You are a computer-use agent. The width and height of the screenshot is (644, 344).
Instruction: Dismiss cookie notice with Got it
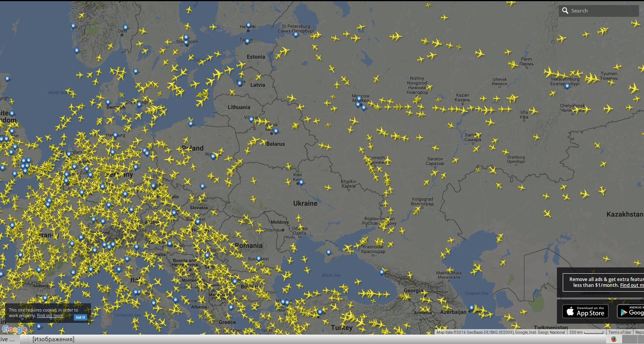click(x=80, y=317)
